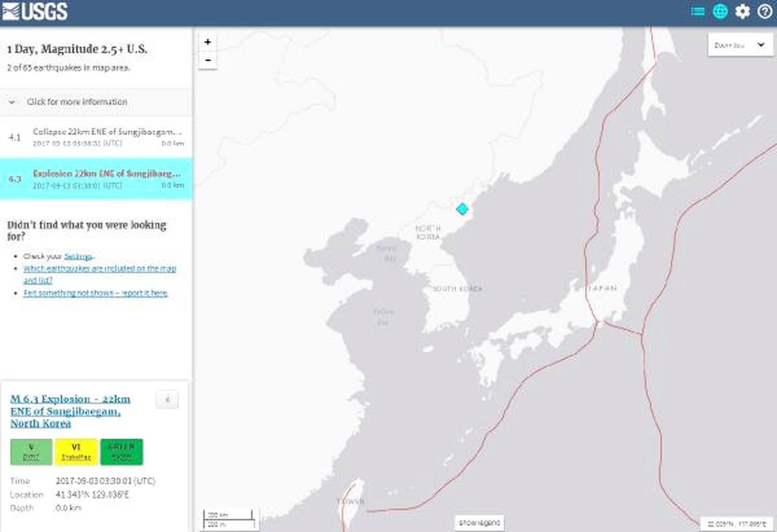
Task: Toggle the map globe icon
Action: (720, 11)
